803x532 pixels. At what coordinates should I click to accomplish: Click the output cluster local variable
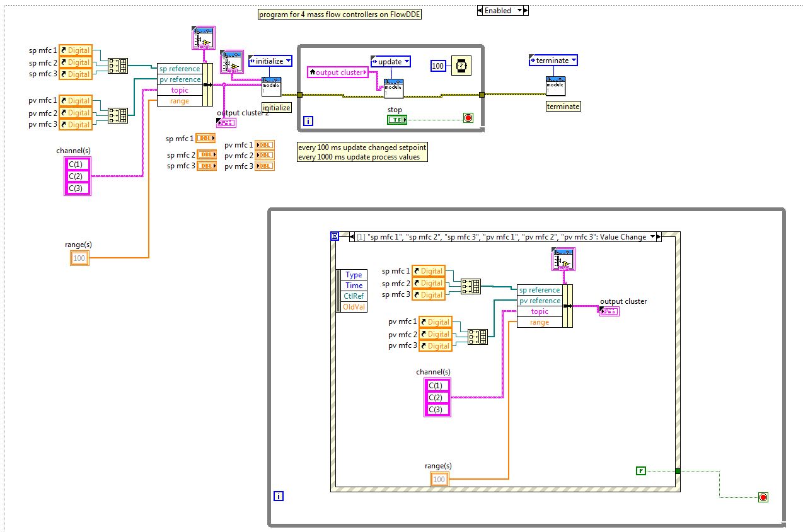[x=338, y=72]
